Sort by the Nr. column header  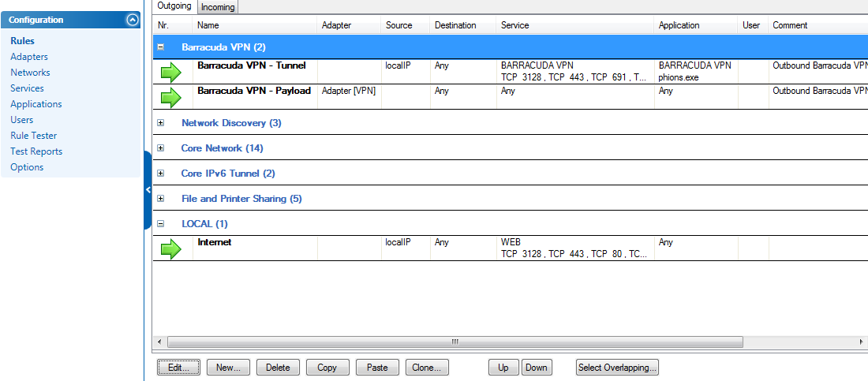tap(173, 25)
